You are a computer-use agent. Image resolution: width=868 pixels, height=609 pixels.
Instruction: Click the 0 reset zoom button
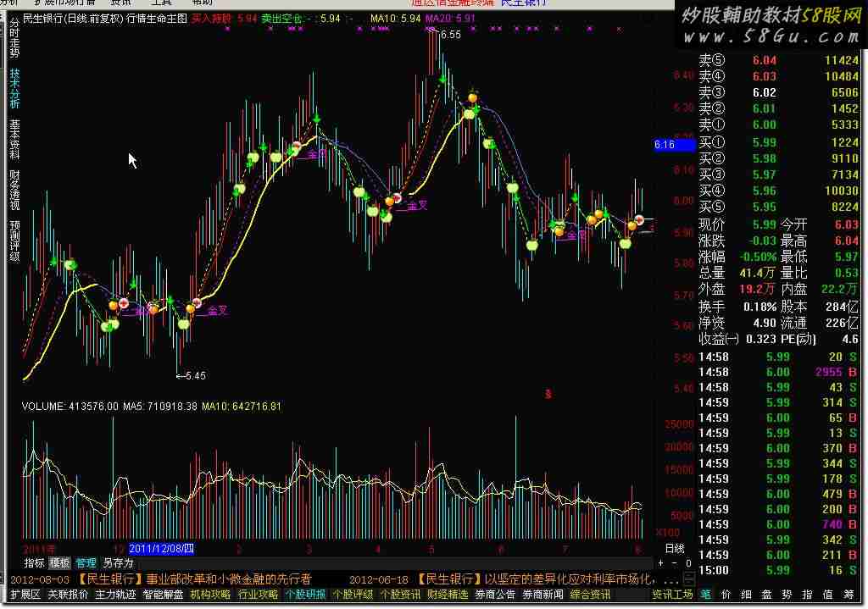(x=688, y=563)
